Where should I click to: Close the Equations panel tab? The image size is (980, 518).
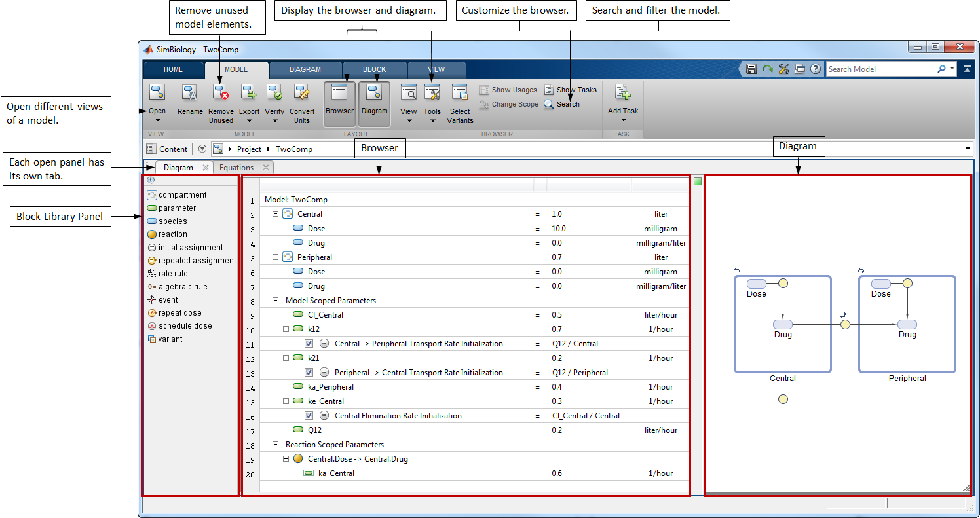[265, 168]
